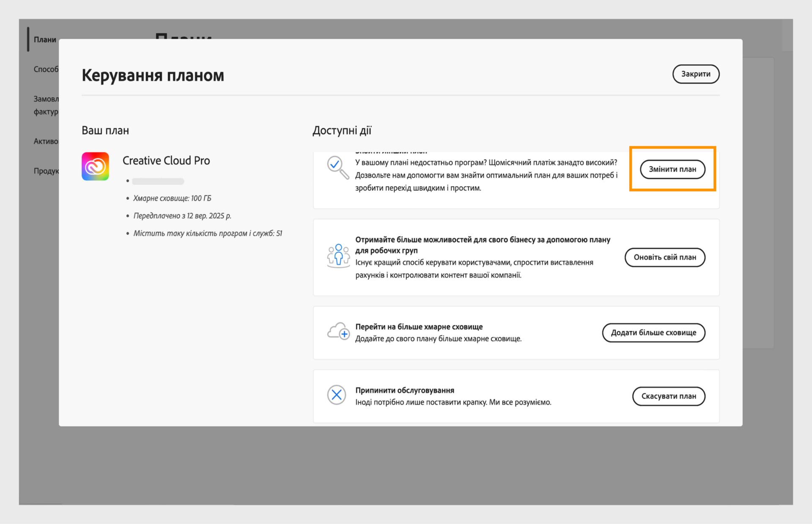Screen dimensions: 812x524
Task: Select the sidebar item starting with Способ
Action: pyautogui.click(x=46, y=69)
